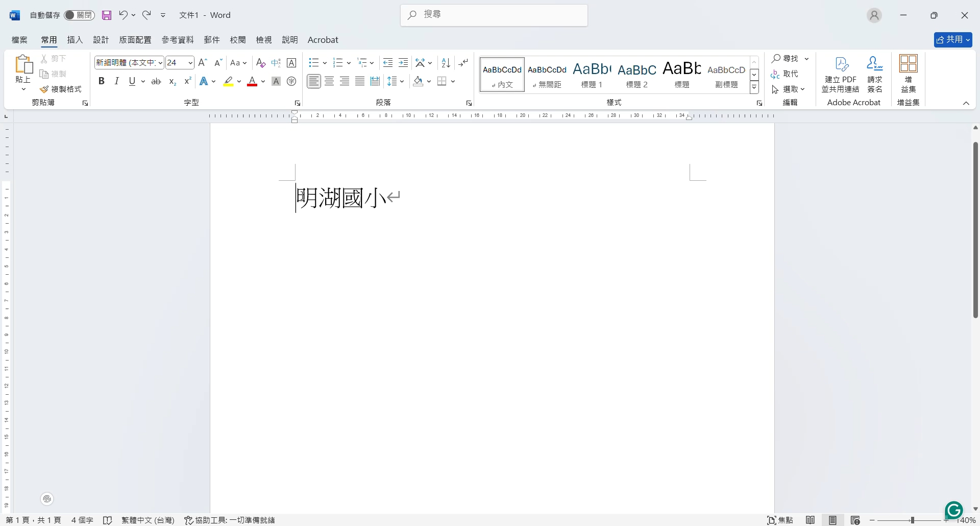Switch to the 版面配置 tab

pyautogui.click(x=135, y=40)
